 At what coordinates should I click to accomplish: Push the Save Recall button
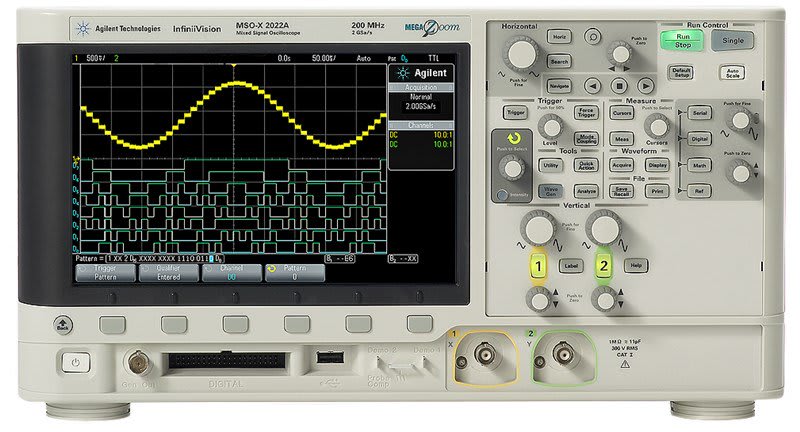[x=622, y=191]
